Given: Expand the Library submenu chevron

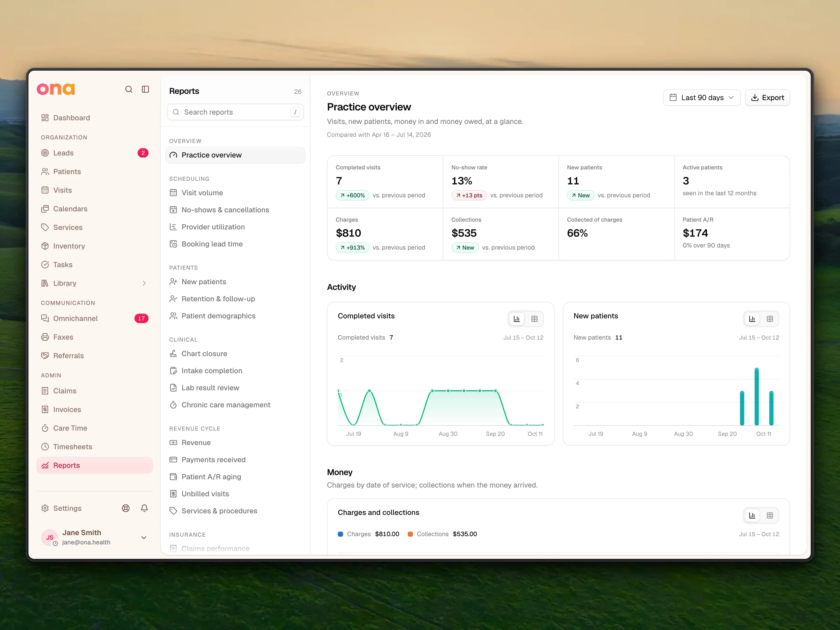Looking at the screenshot, I should click(x=144, y=283).
